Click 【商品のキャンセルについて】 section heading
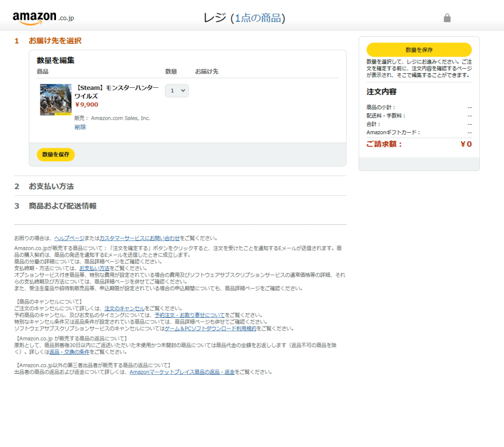 coord(49,301)
